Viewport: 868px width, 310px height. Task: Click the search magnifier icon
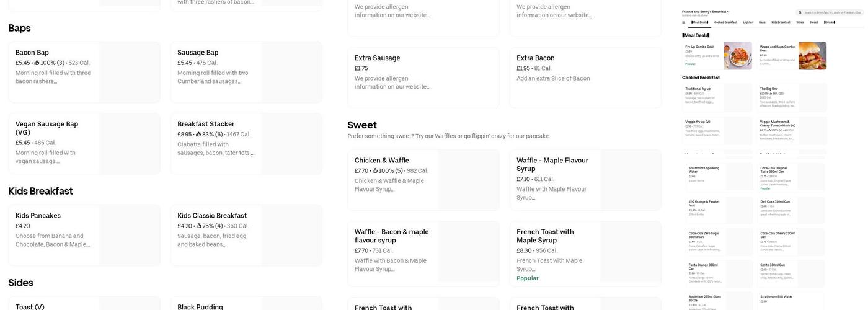click(x=800, y=12)
